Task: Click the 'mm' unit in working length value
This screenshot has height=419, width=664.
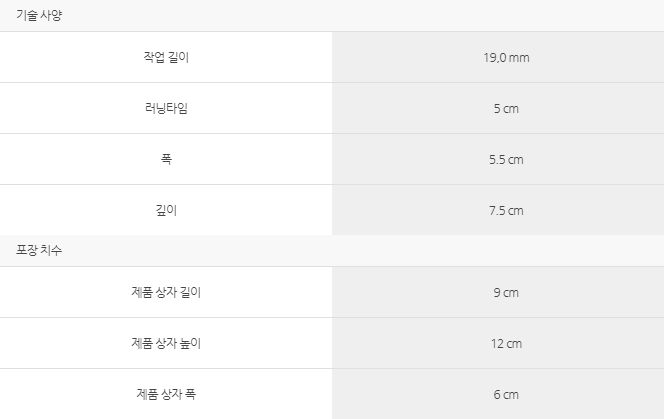Action: click(x=519, y=58)
